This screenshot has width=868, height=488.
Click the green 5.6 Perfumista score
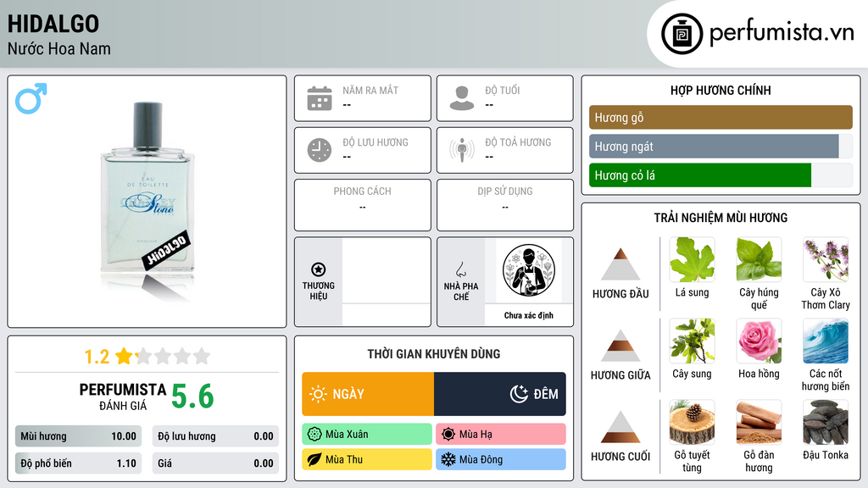pos(192,396)
